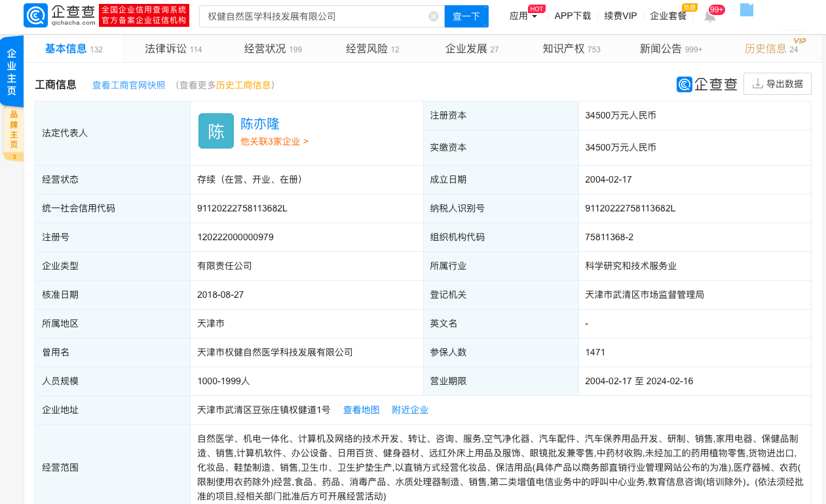
Task: Click the 陈 avatar tile for the legal representative
Action: tap(216, 131)
